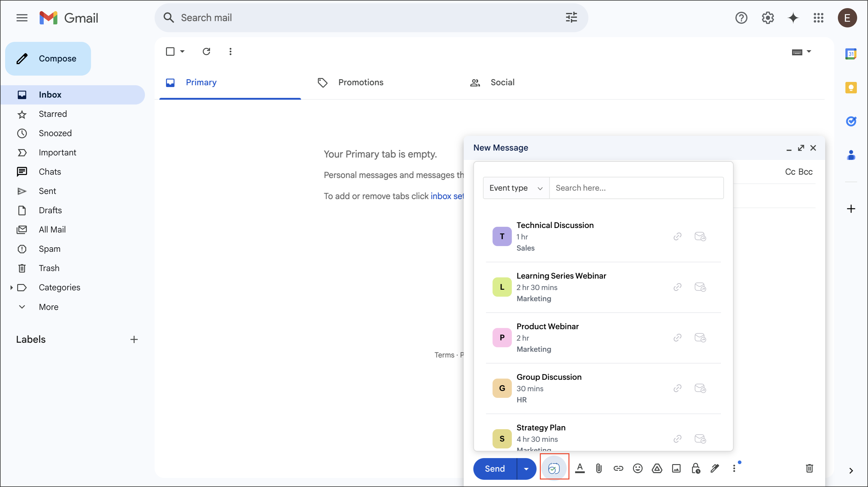Click the Insert from Drive icon
The width and height of the screenshot is (868, 487).
[x=657, y=468]
